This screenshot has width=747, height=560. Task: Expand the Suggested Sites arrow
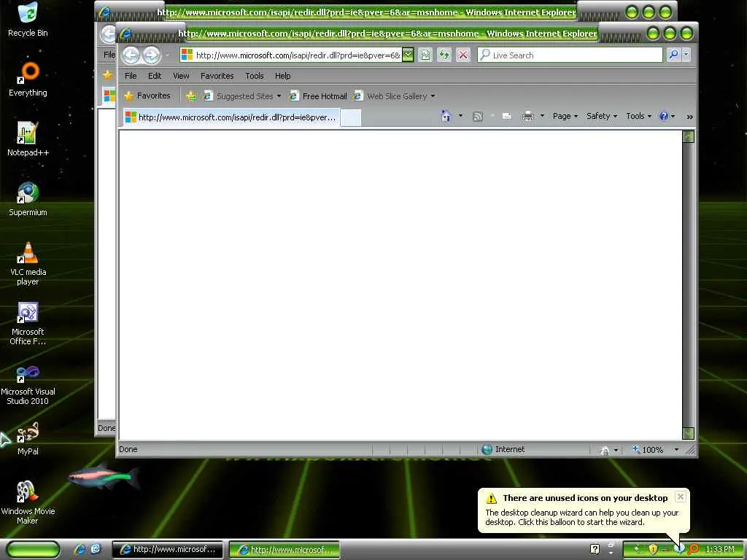[x=279, y=96]
